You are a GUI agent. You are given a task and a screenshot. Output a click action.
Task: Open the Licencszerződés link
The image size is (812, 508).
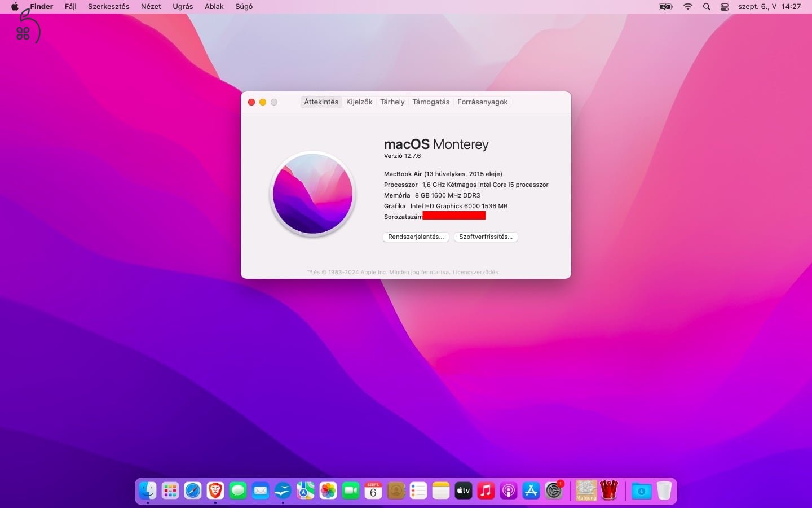click(x=475, y=273)
